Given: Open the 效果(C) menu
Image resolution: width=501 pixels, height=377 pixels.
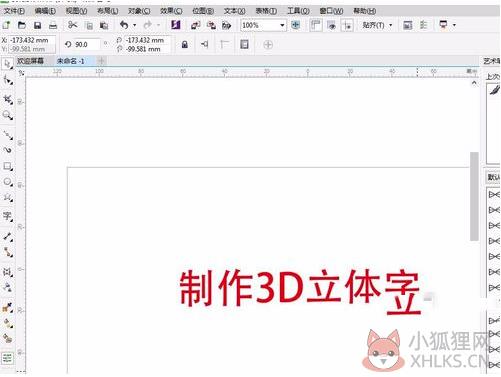Looking at the screenshot, I should click(171, 11).
